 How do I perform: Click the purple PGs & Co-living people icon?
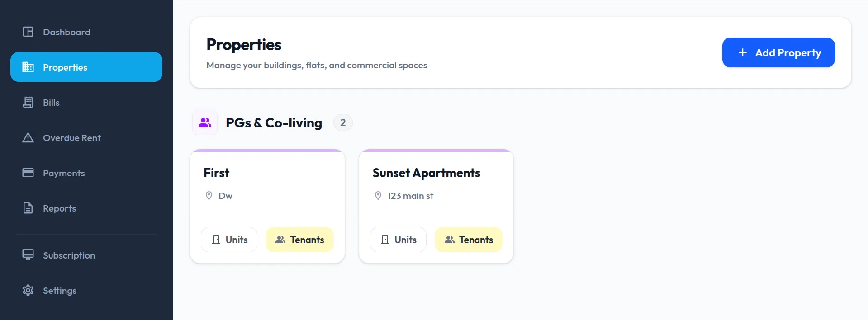coord(205,122)
